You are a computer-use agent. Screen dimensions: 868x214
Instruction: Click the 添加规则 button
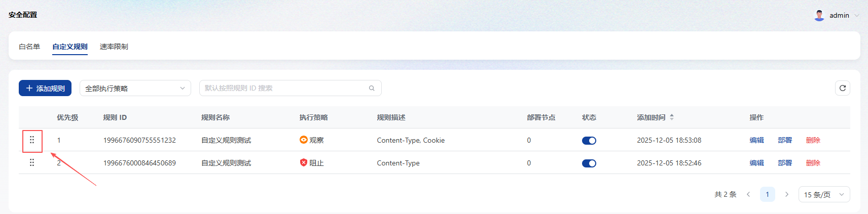point(45,88)
